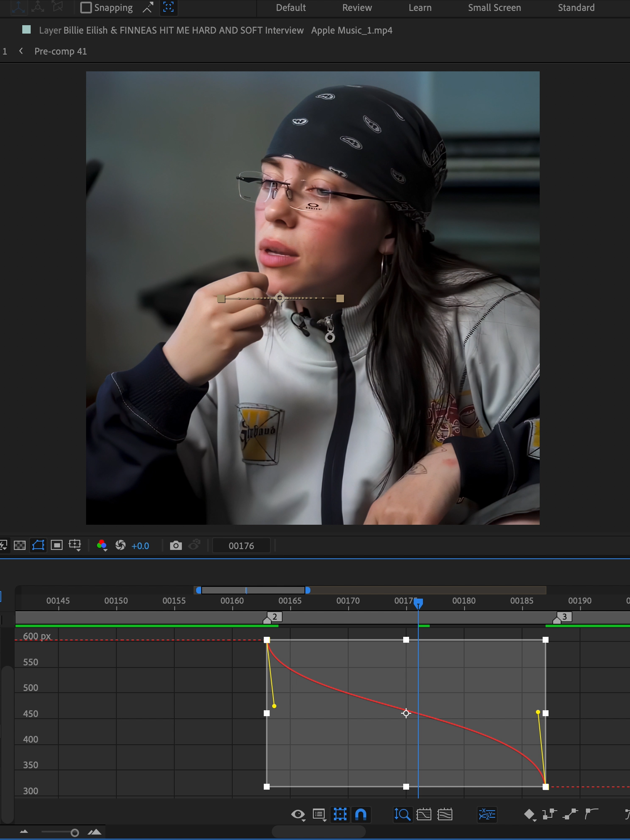Click the timeline zoom slider knob

75,832
